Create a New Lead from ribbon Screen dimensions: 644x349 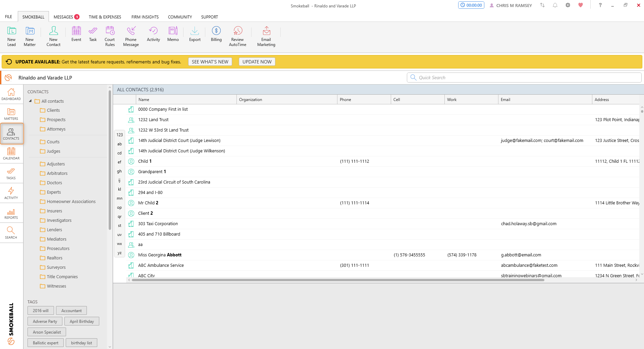[x=11, y=36]
